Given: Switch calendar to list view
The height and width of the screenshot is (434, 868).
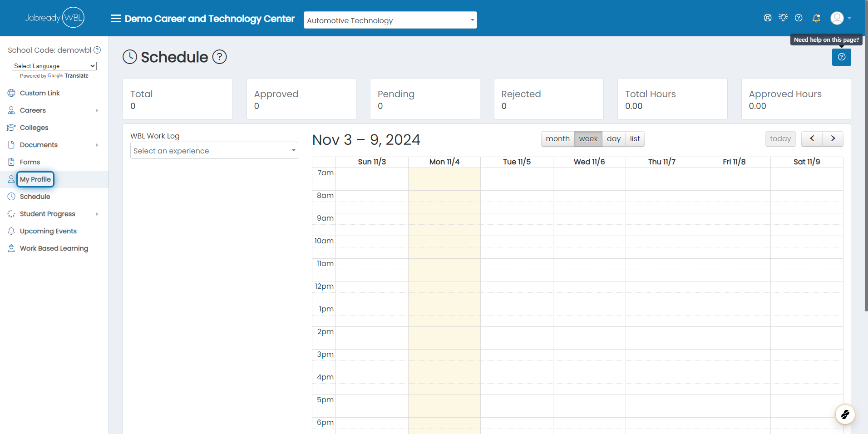Looking at the screenshot, I should (635, 139).
